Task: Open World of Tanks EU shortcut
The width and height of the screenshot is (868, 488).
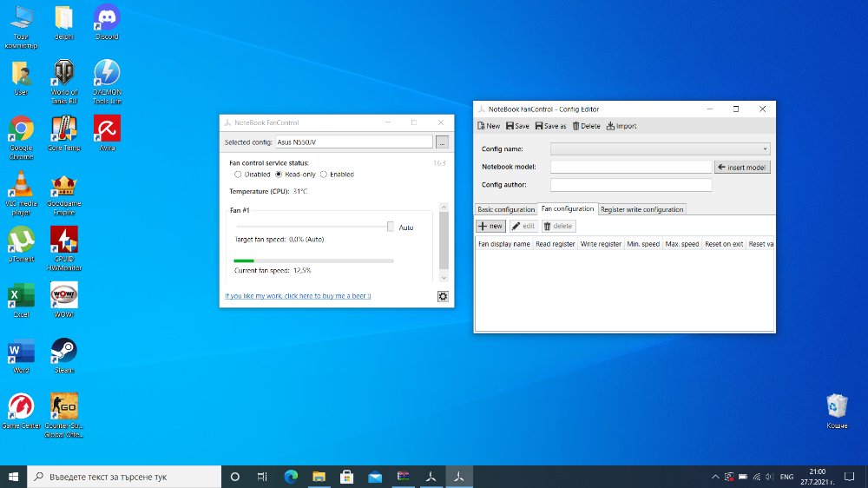Action: [63, 82]
